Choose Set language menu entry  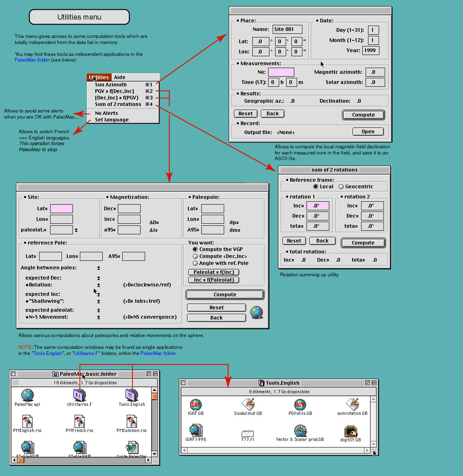coord(123,119)
